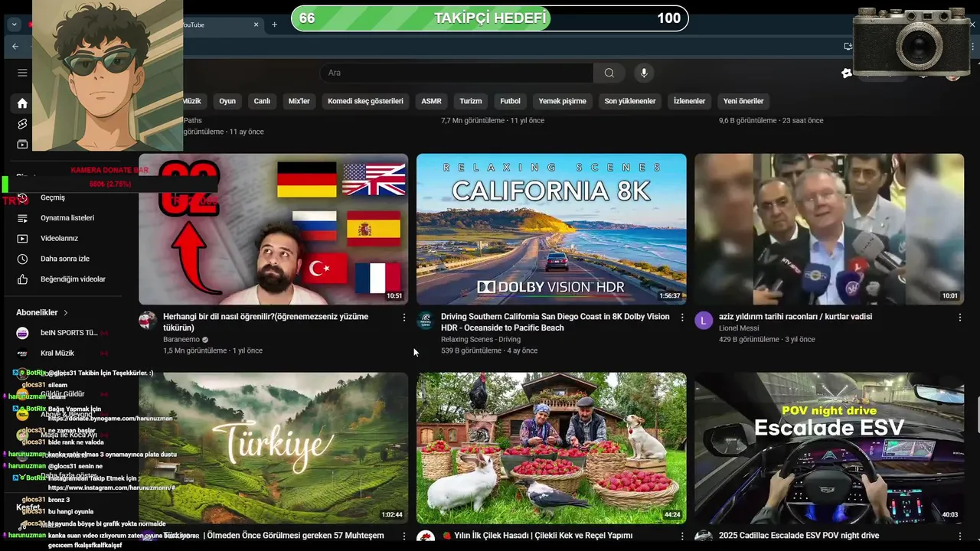Open more options for language learning video
Image resolution: width=980 pixels, height=551 pixels.
click(x=404, y=317)
